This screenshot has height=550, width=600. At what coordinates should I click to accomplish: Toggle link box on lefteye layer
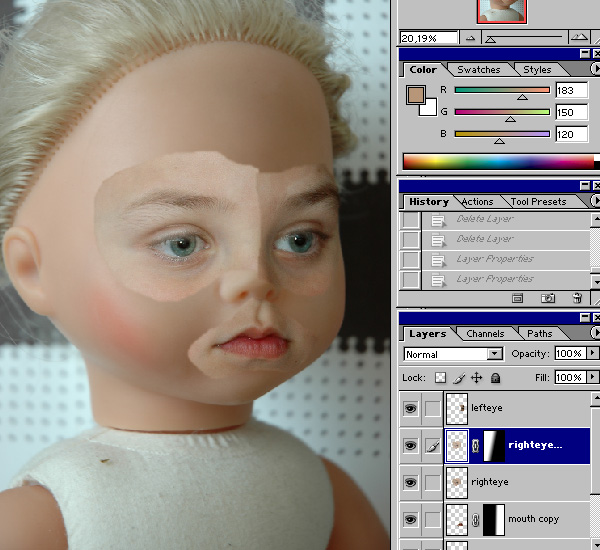[x=432, y=408]
